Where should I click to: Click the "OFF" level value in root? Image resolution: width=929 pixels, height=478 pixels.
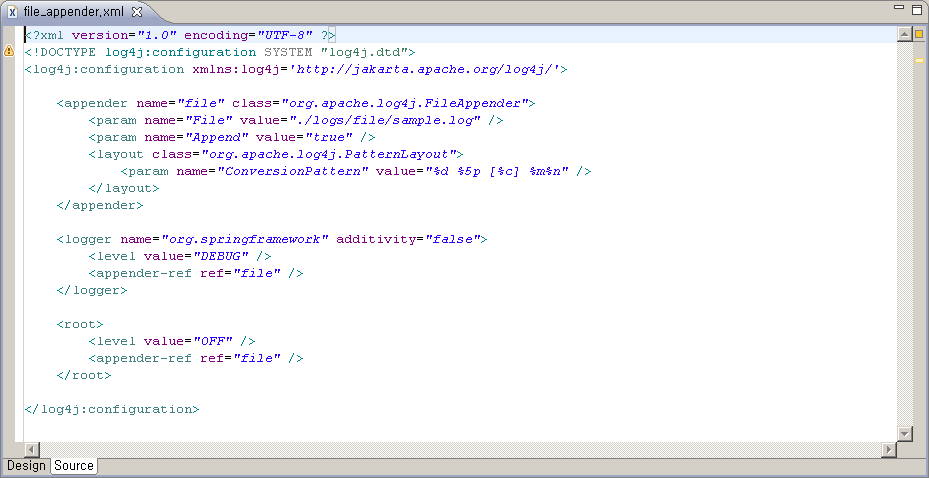coord(211,341)
